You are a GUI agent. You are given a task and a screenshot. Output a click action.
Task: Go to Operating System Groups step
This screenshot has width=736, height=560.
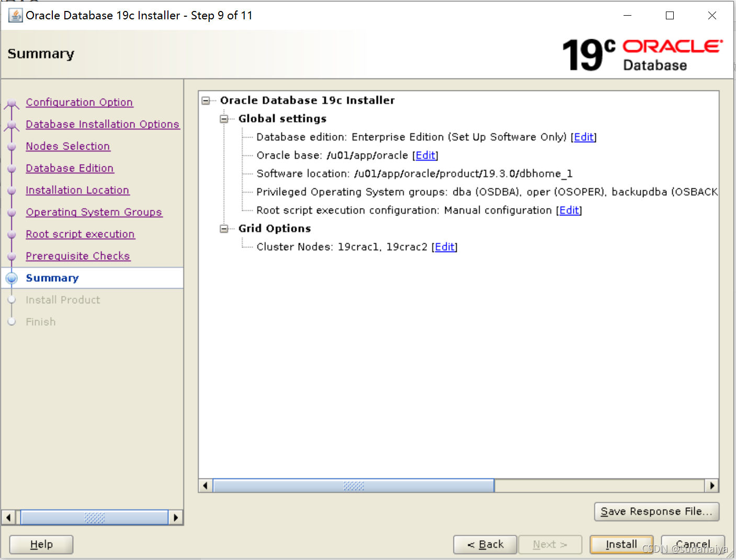[94, 212]
